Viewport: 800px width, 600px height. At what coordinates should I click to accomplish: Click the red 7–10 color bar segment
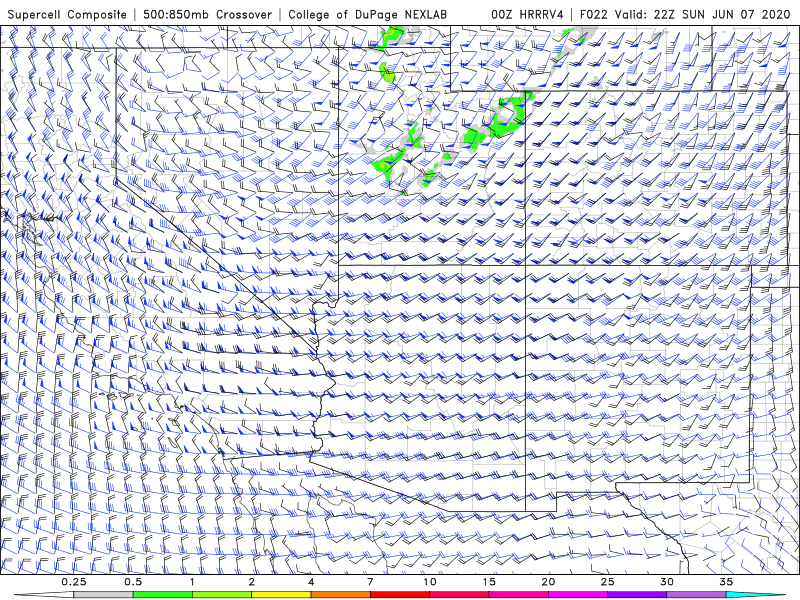(x=400, y=595)
